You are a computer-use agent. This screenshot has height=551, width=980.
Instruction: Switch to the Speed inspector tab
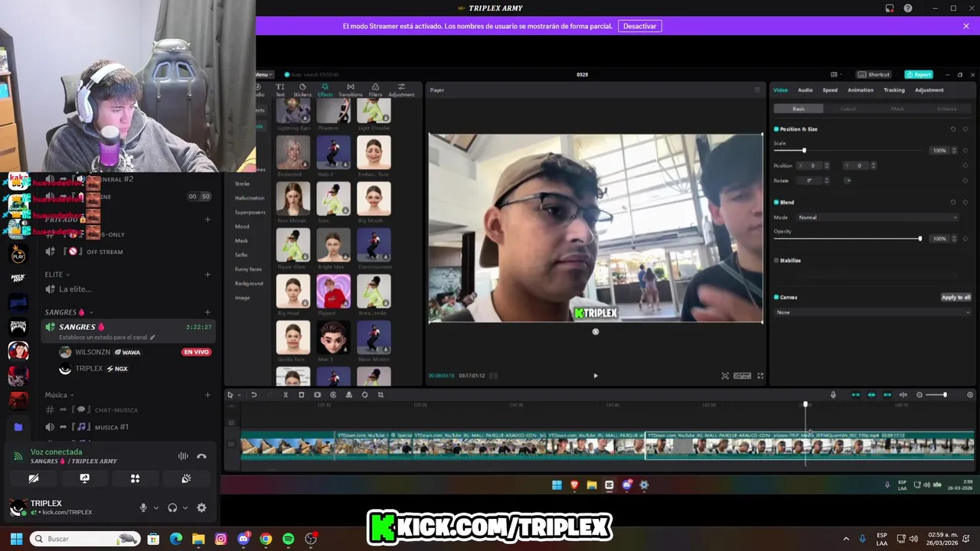[830, 90]
